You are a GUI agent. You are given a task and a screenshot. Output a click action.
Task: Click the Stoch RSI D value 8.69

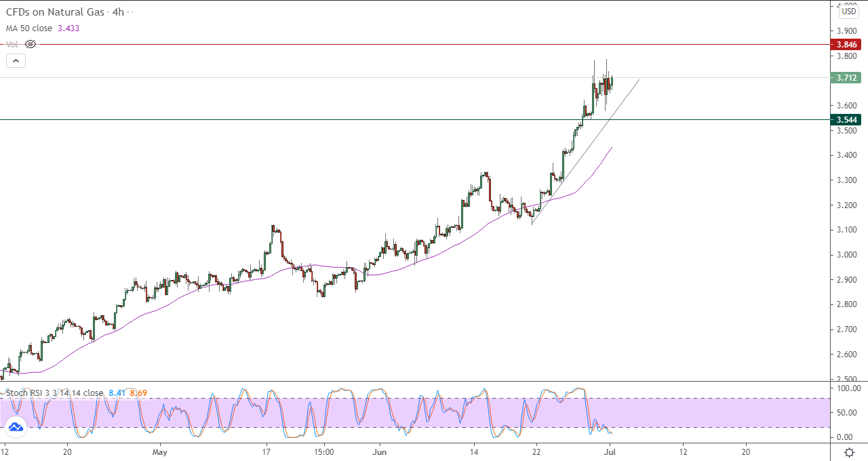138,393
